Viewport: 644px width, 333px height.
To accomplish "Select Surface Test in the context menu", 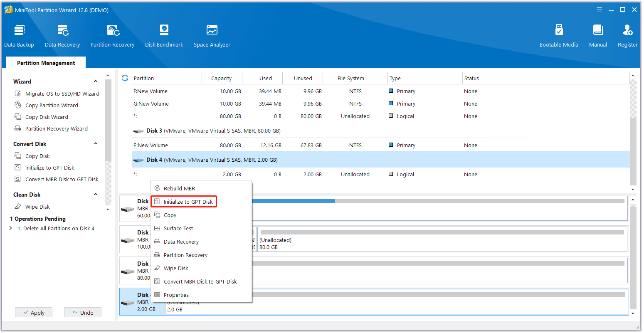I will (178, 228).
